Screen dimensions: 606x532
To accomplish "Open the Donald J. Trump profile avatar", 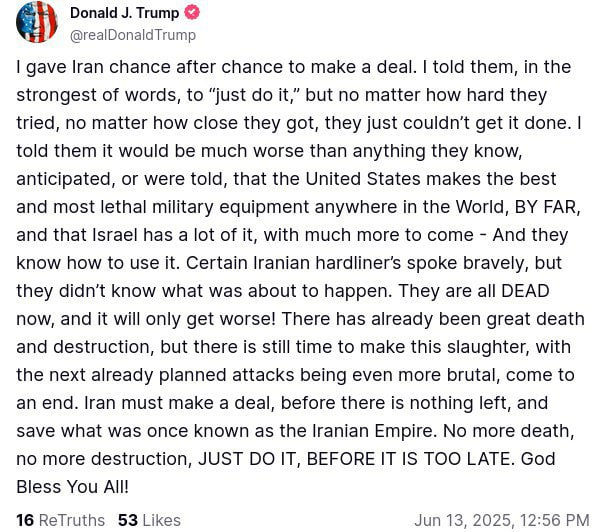I will pyautogui.click(x=37, y=23).
